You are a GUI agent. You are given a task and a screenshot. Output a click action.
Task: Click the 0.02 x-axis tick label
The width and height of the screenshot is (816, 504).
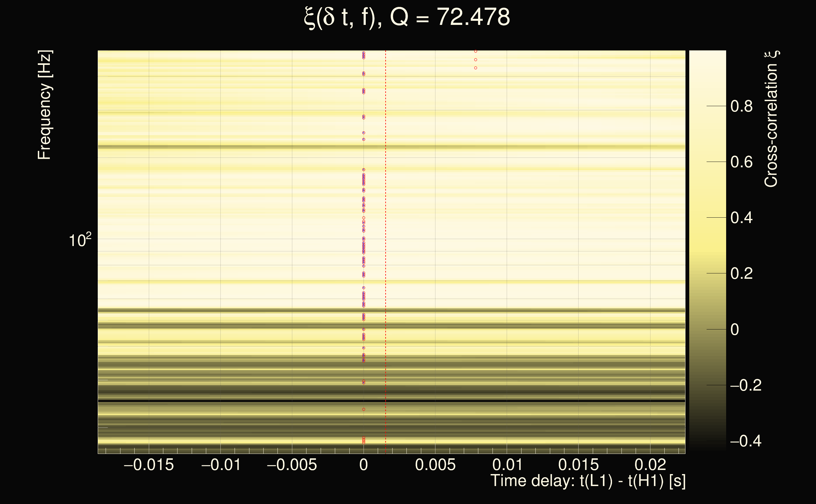650,465
